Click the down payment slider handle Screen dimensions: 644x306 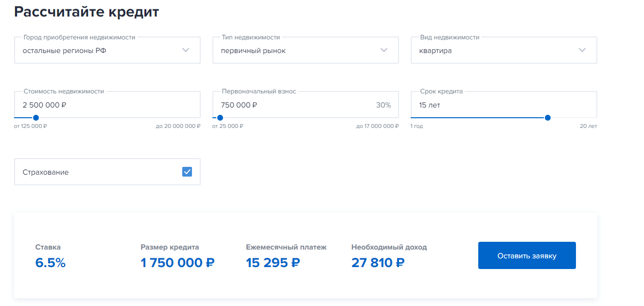point(220,118)
